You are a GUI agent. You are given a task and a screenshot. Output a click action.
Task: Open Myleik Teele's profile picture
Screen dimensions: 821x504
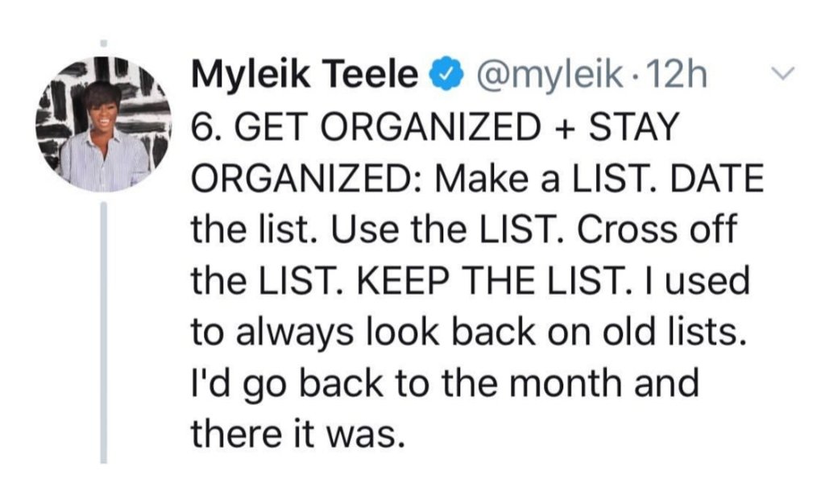click(x=102, y=122)
